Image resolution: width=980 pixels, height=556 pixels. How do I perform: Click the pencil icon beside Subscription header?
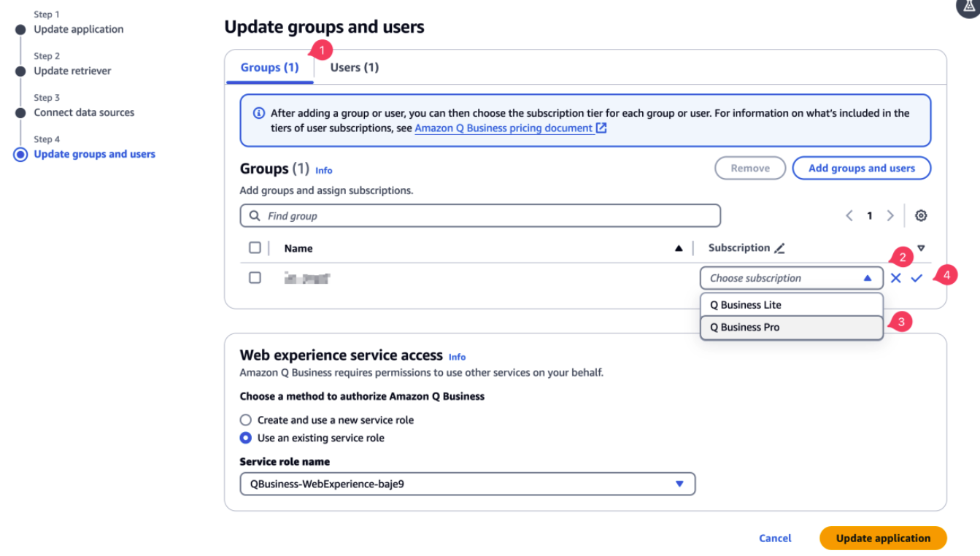779,248
